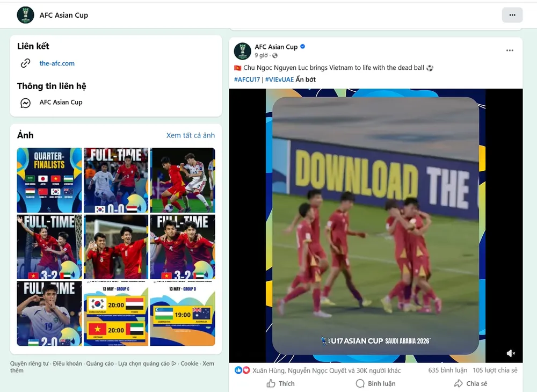Open the post's three-dot options menu

pos(510,50)
